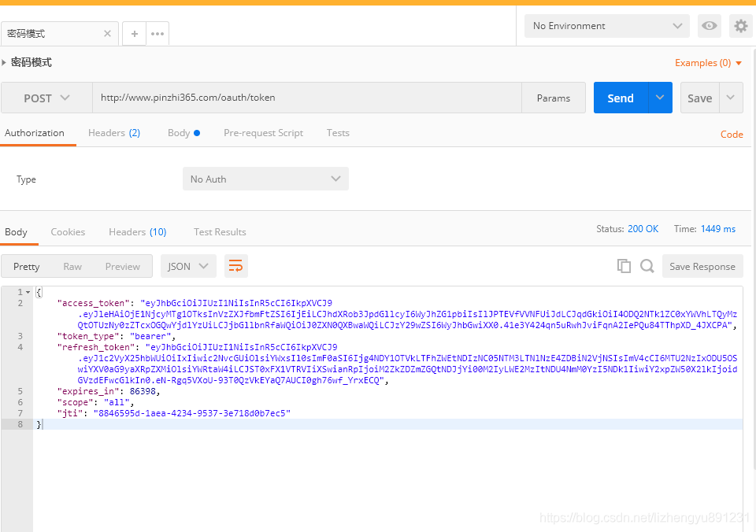
Task: Select the Raw response view
Action: (x=72, y=267)
